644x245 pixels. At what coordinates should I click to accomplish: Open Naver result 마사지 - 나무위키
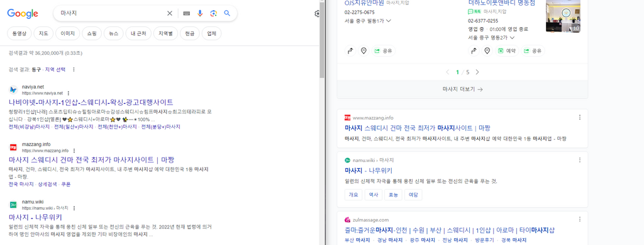(x=369, y=171)
